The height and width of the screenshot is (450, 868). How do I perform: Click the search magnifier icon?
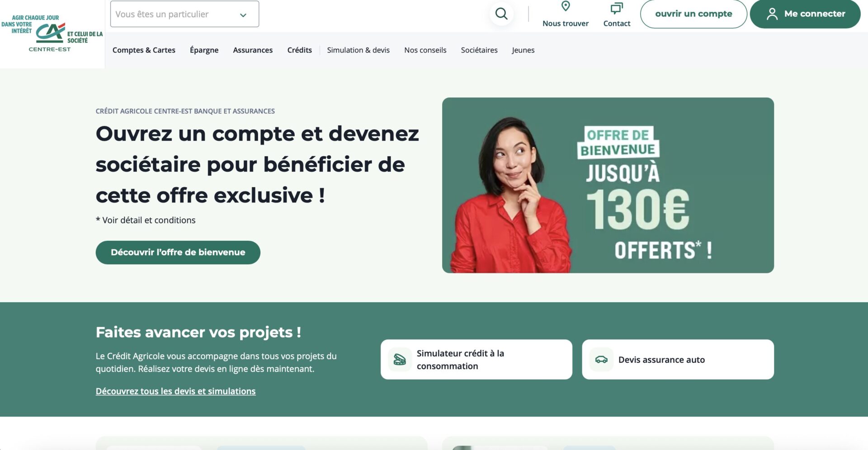[x=501, y=14]
